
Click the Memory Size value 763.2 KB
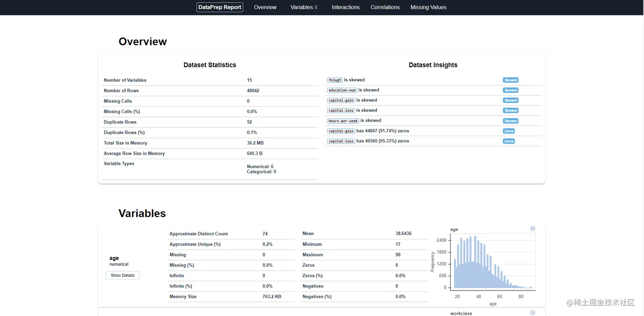coord(272,296)
